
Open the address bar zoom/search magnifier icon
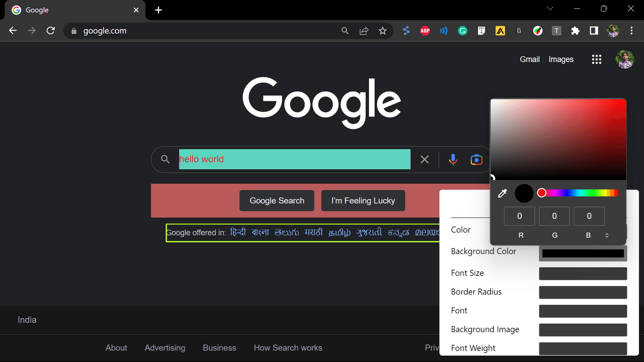(345, 31)
